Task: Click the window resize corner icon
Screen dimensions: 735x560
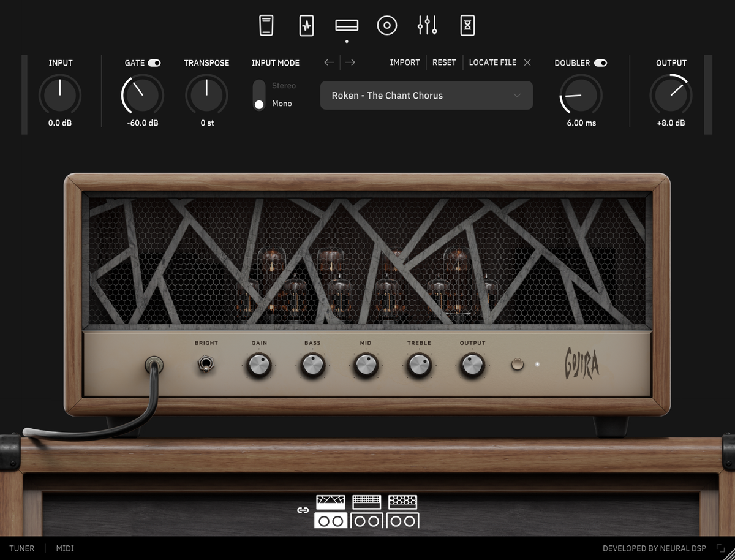Action: point(720,548)
